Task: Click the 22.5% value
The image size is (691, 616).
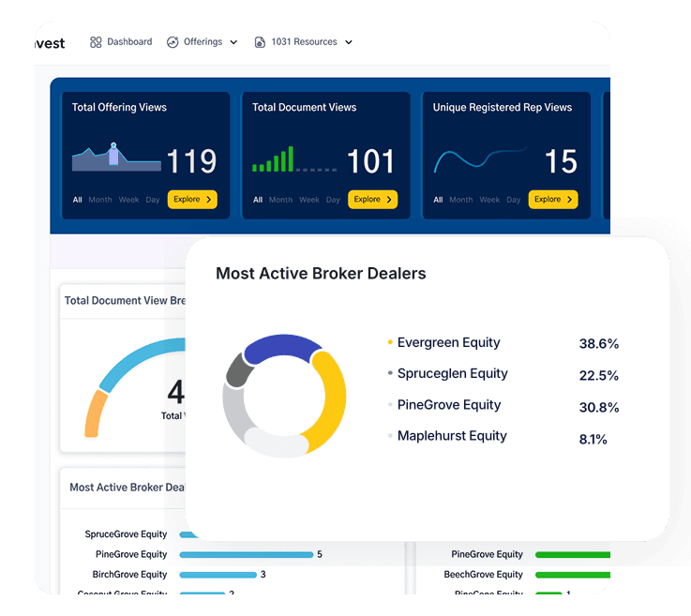Action: coord(599,375)
